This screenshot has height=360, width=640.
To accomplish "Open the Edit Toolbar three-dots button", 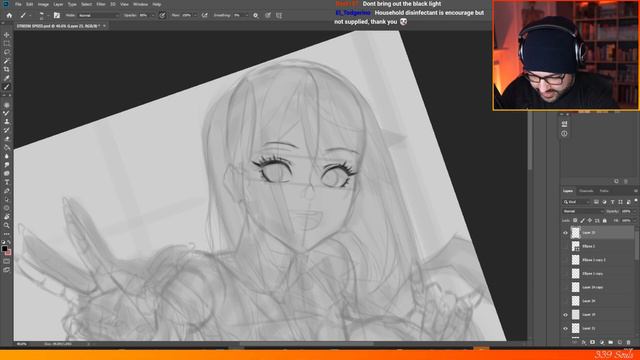I will click(7, 234).
